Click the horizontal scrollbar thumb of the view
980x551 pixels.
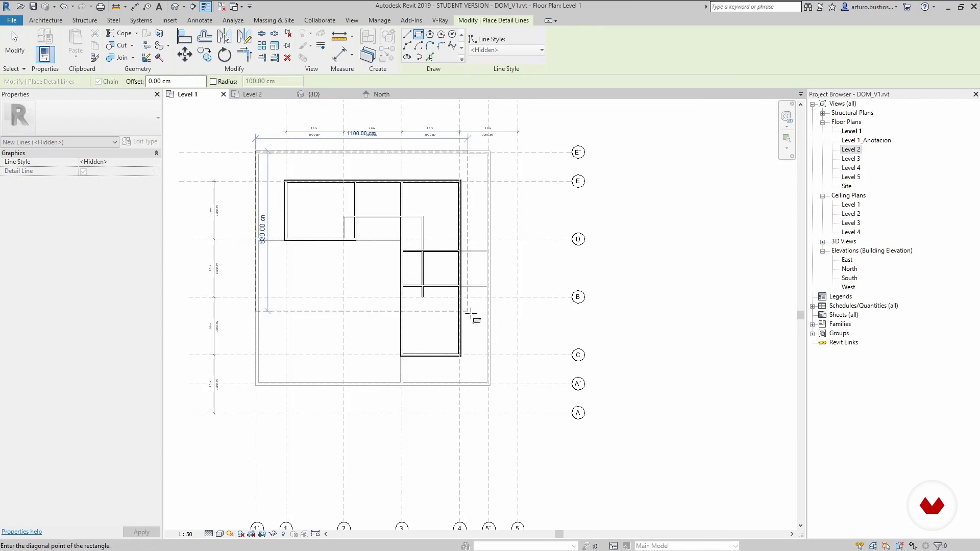pos(559,534)
